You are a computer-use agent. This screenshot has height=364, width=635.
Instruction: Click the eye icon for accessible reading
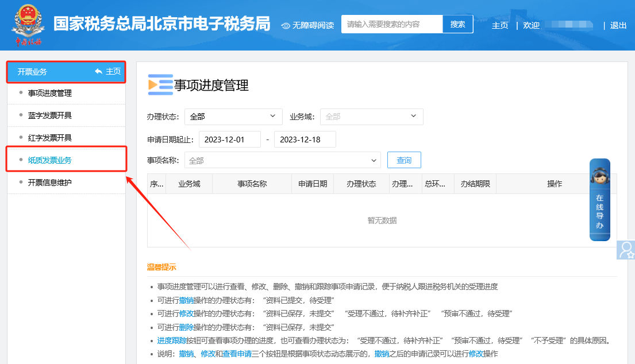(x=286, y=25)
